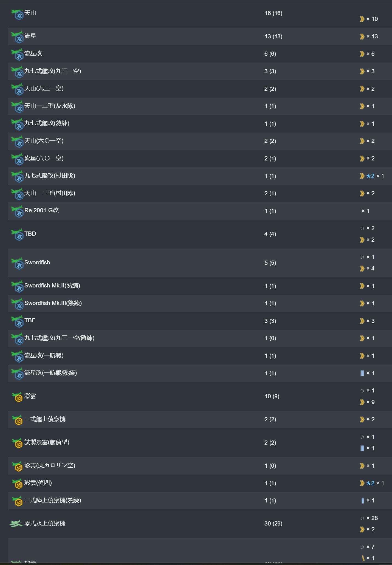Screen dimensions: 392x565
Task: Open the 天山一二型(友永隊) item
Action: tap(50, 106)
